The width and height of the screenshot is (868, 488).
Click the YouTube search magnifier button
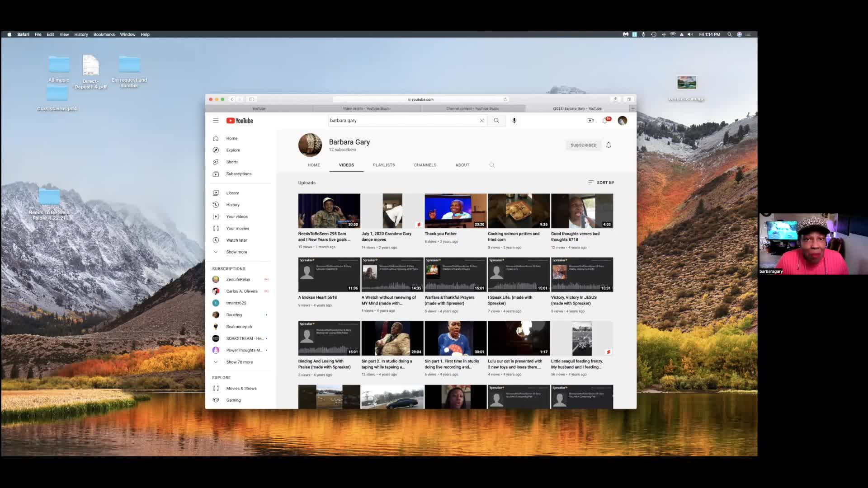tap(496, 121)
